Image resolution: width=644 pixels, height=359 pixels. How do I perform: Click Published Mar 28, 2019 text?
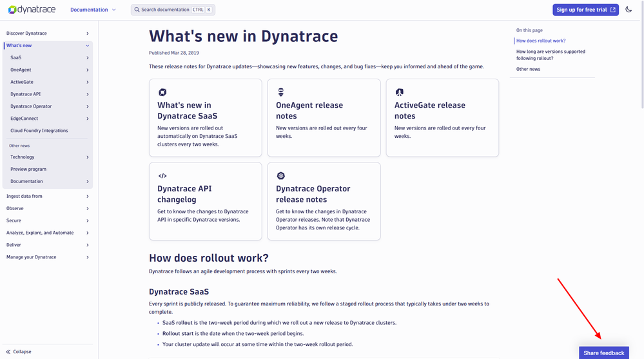pos(174,53)
